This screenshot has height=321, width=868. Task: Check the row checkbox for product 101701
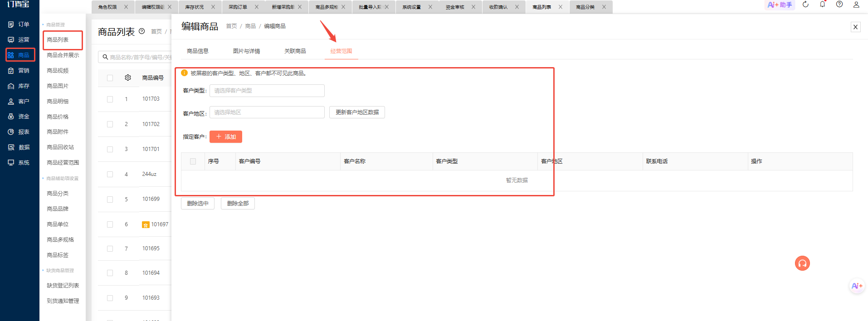pos(110,149)
